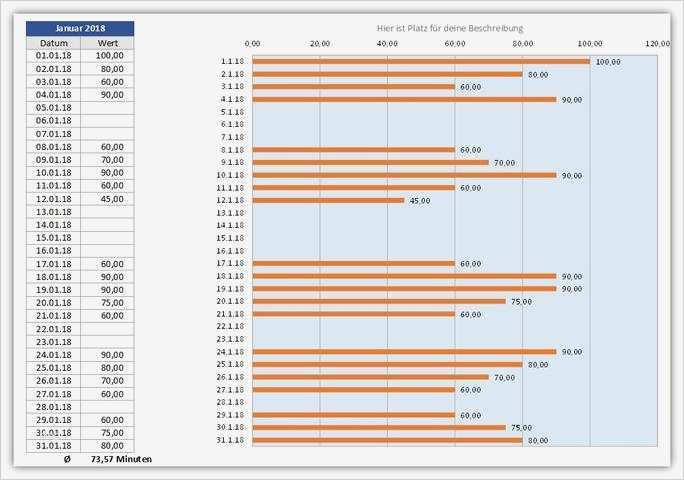This screenshot has width=684, height=480.
Task: Select the date cell 19.01.18
Action: [54, 290]
